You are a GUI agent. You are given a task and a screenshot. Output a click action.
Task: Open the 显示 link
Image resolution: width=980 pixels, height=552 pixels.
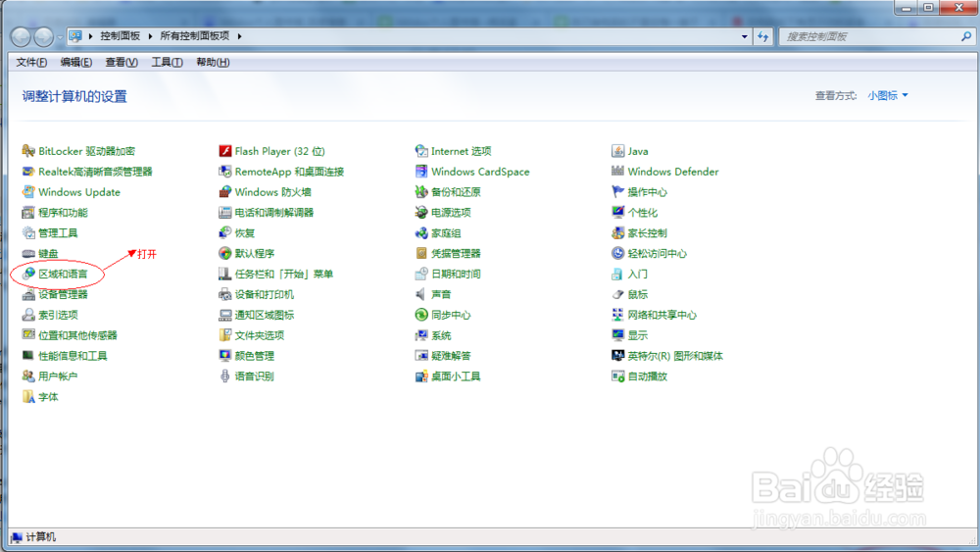[x=638, y=335]
